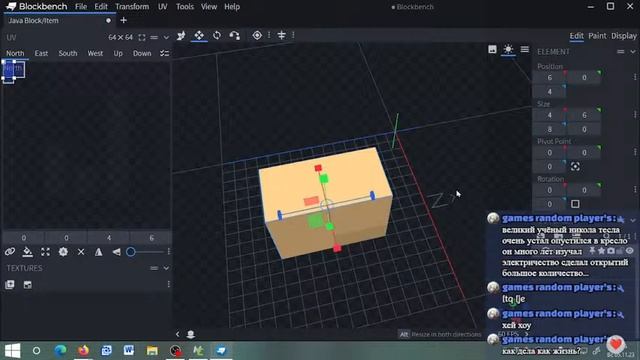
Task: Open the viewport hamburger menu icon
Action: (525, 49)
